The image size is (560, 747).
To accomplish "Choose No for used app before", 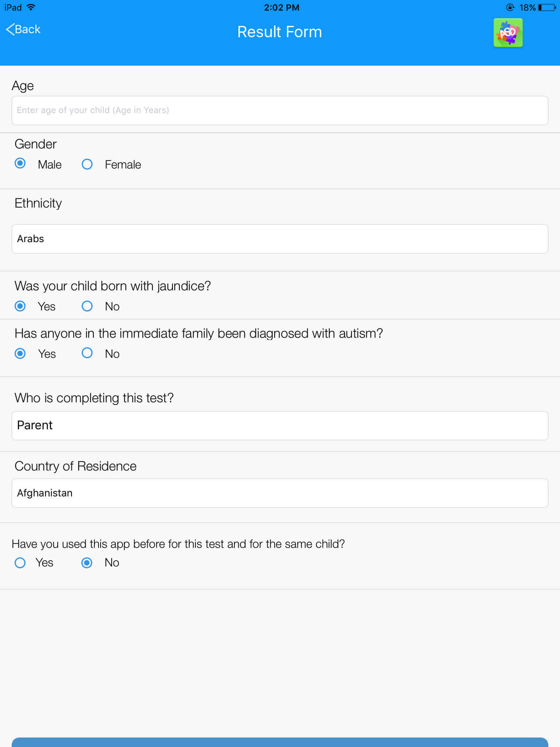I will pyautogui.click(x=87, y=563).
